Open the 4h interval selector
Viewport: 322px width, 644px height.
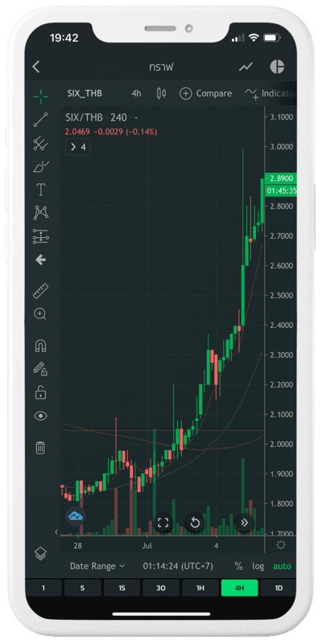click(136, 93)
